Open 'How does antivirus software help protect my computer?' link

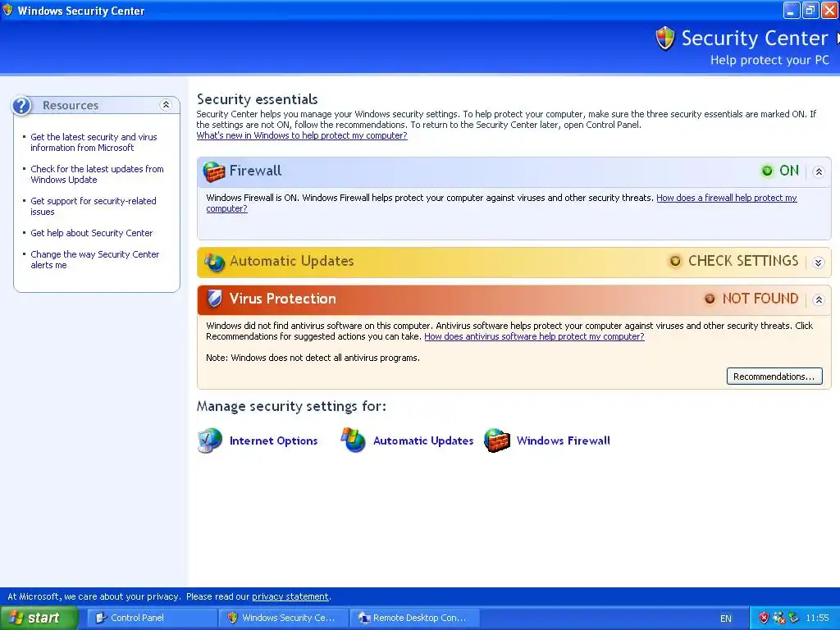point(534,336)
